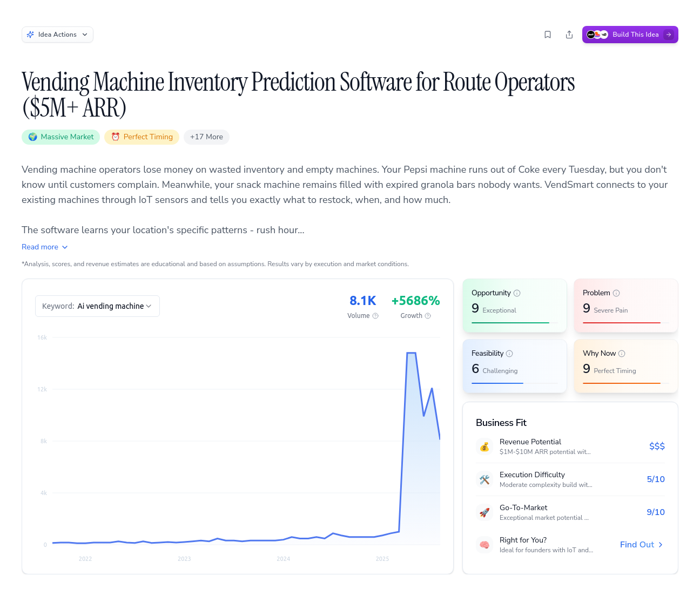The image size is (700, 596).
Task: Click the Feasibility info icon
Action: pyautogui.click(x=509, y=354)
